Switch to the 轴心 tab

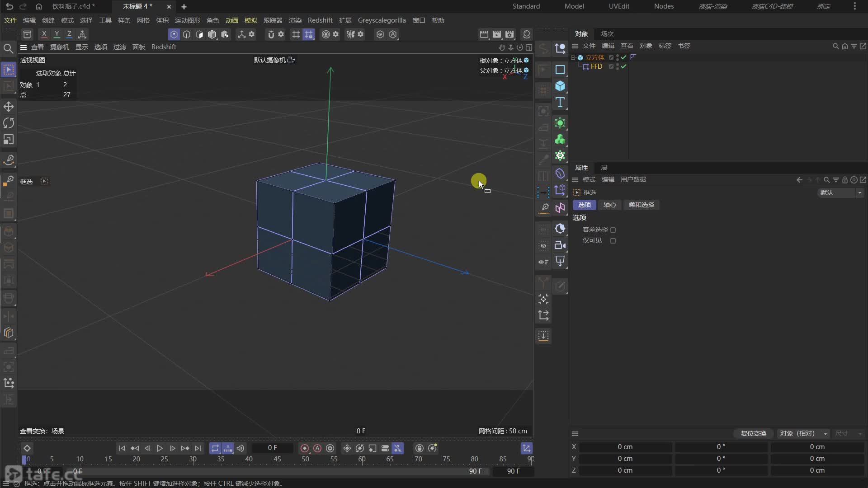click(x=609, y=205)
